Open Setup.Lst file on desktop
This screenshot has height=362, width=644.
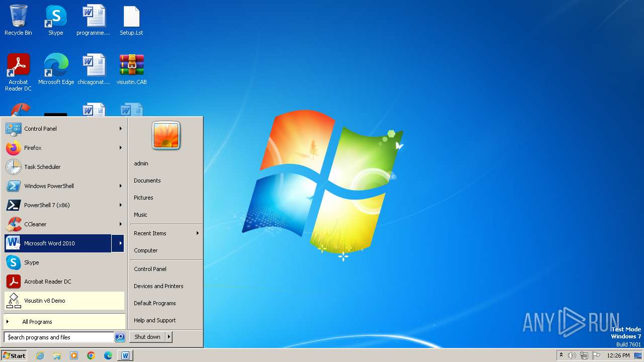(131, 21)
